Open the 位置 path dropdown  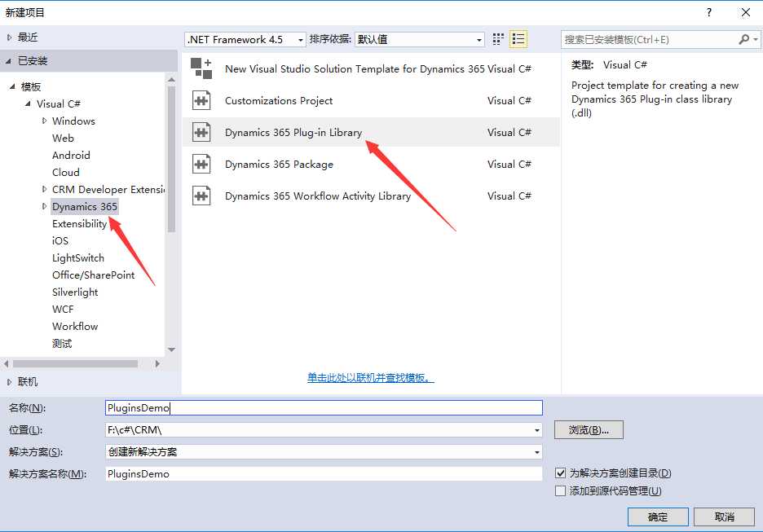(x=536, y=430)
